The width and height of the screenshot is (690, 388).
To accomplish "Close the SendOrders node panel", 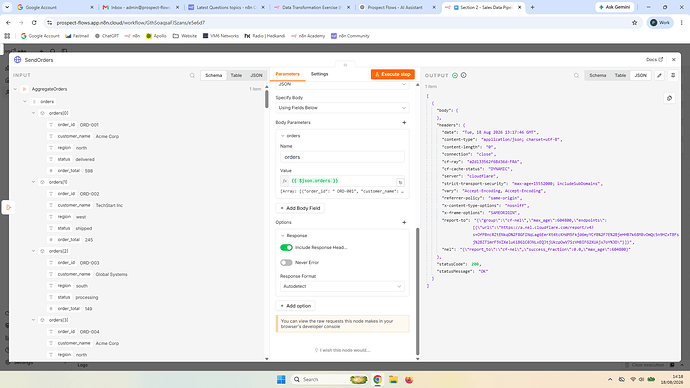I will pos(673,59).
